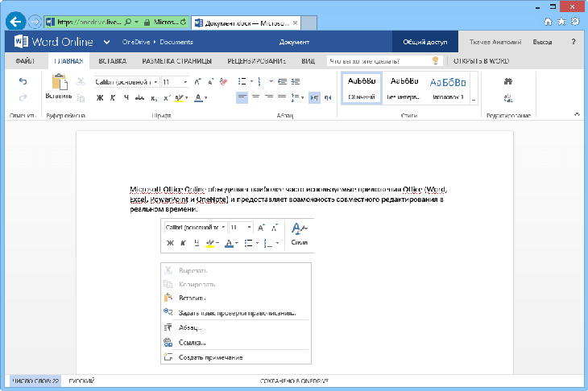Click the lightbulb icon in Tell me box
The width and height of the screenshot is (588, 391).
pos(436,60)
